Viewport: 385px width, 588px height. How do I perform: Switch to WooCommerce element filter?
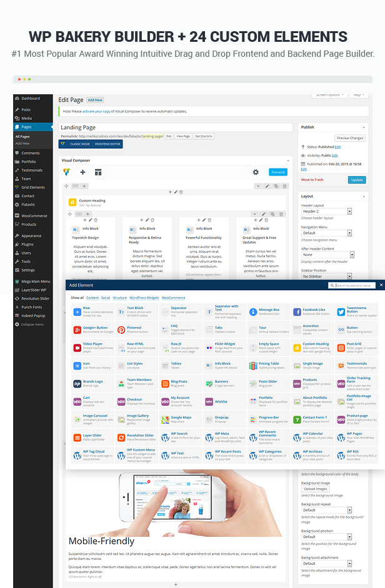coord(174,298)
